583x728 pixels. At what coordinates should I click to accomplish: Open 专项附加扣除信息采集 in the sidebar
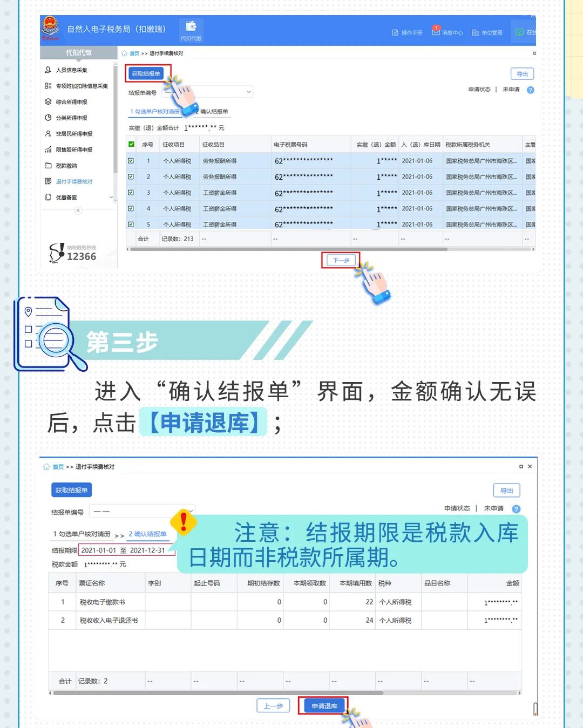tap(76, 86)
